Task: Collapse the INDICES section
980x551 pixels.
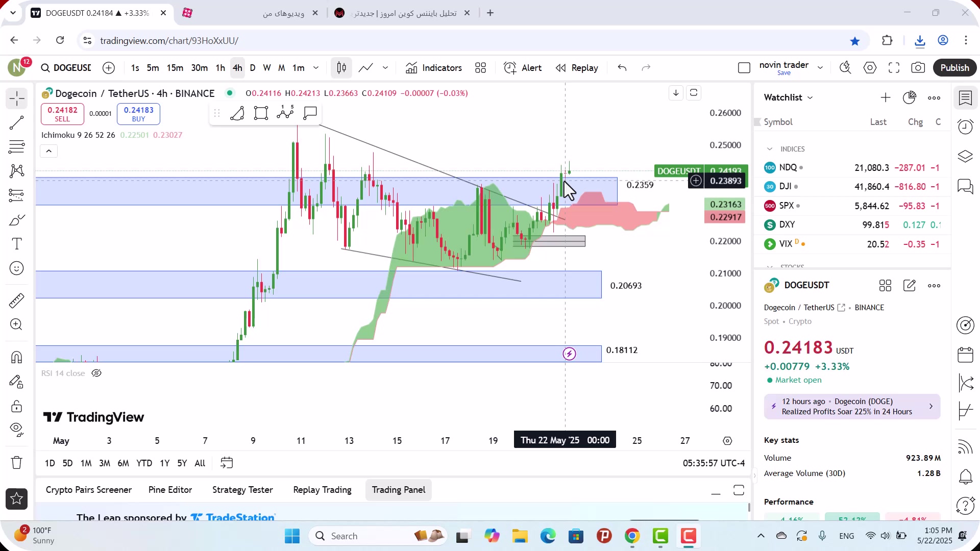Action: (x=770, y=149)
